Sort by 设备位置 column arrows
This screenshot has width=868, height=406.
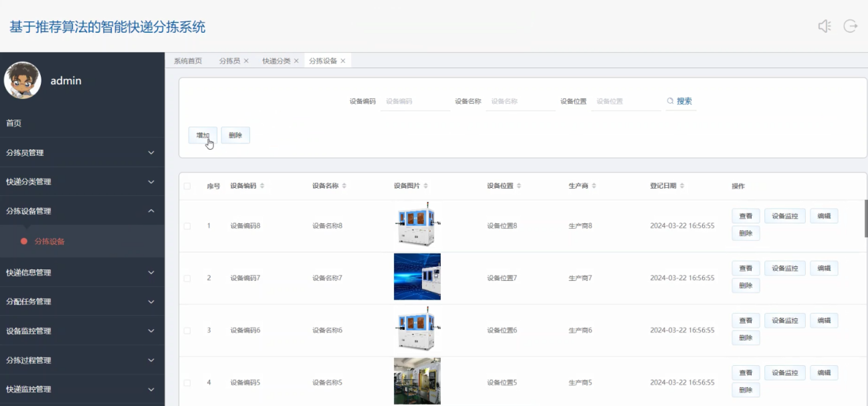[519, 186]
